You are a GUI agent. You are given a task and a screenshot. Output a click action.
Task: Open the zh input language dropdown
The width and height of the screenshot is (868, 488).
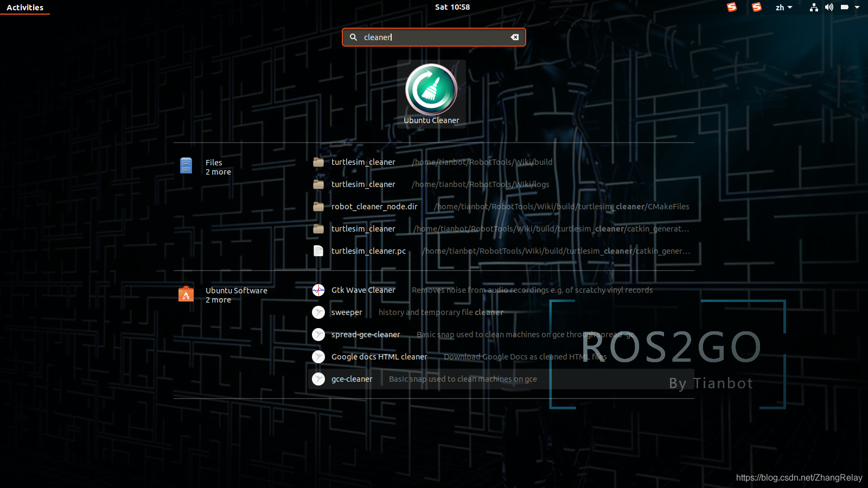point(784,7)
